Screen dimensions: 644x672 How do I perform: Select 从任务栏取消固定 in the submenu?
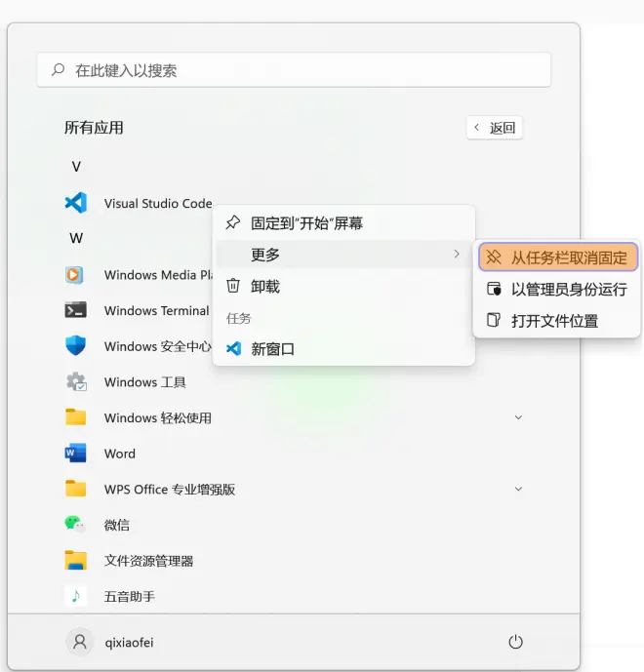coord(558,257)
